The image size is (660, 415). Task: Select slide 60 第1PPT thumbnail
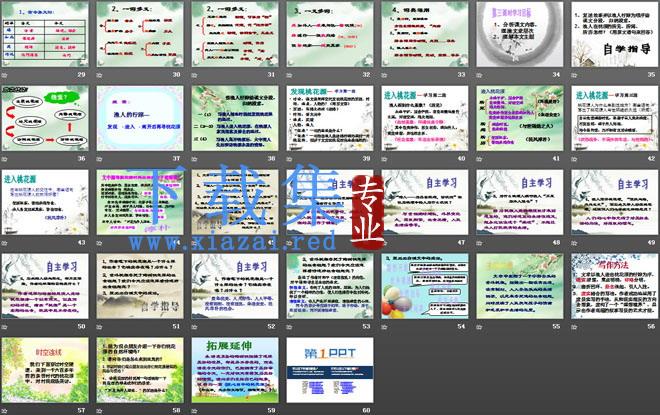[x=330, y=370]
